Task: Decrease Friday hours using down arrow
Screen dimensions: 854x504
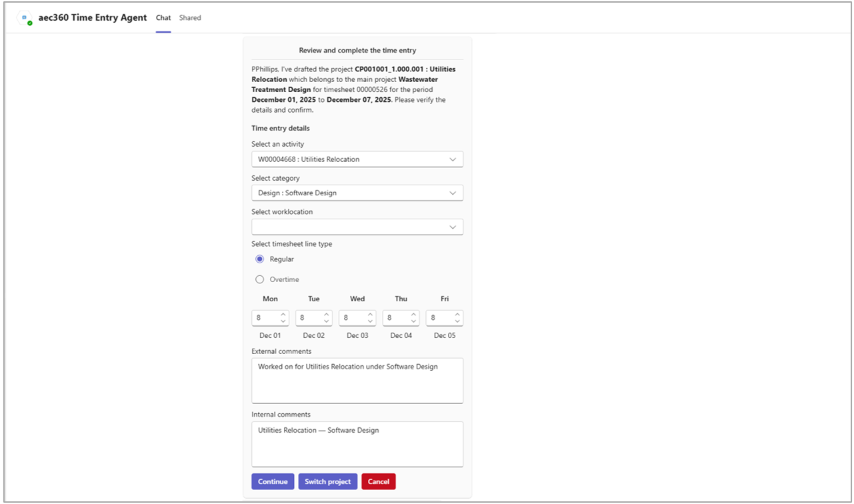Action: (x=457, y=321)
